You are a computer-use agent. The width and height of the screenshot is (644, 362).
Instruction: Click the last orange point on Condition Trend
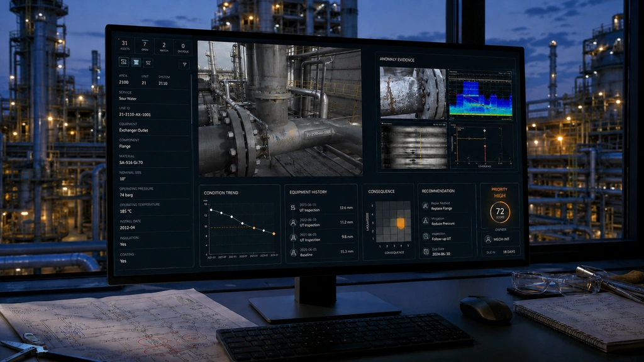[274, 234]
